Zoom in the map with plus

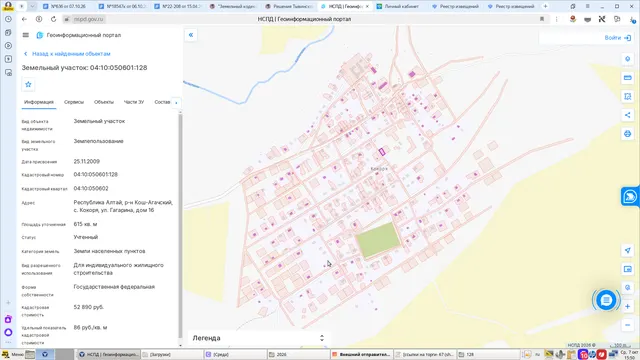pyautogui.click(x=628, y=306)
